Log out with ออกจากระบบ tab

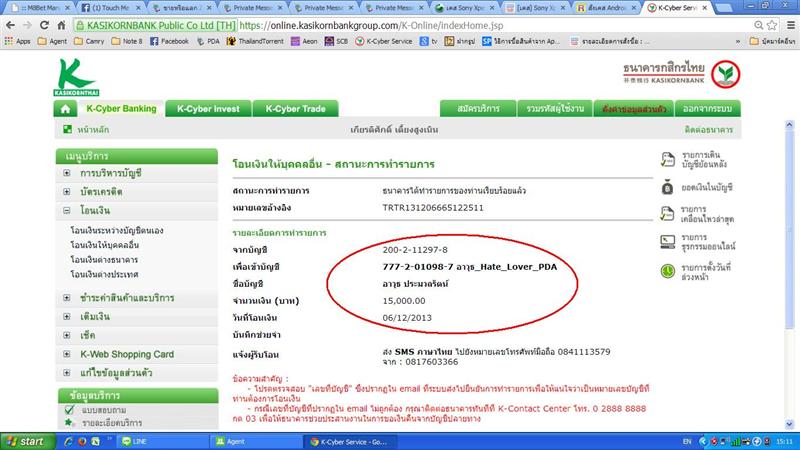pos(708,109)
